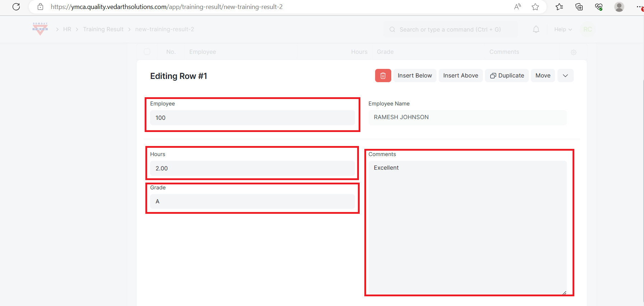The image size is (644, 306).
Task: Click the Duplicate row button
Action: (507, 76)
